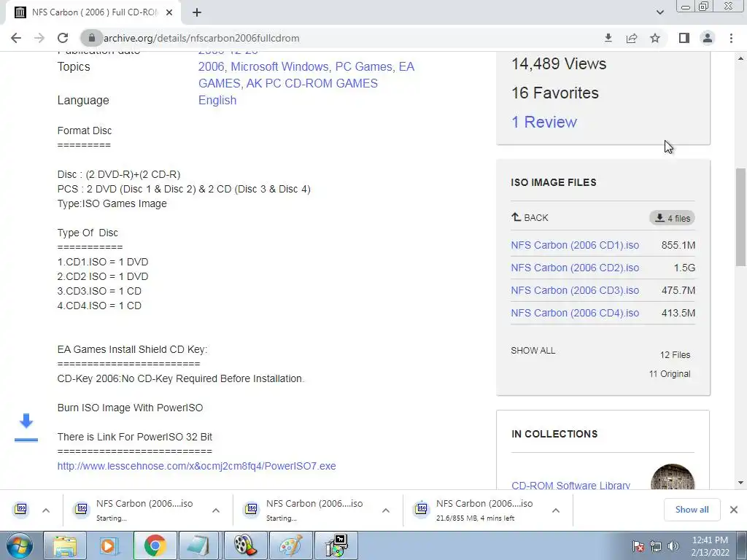Download NFS Carbon (2006 CD2).iso

575,268
